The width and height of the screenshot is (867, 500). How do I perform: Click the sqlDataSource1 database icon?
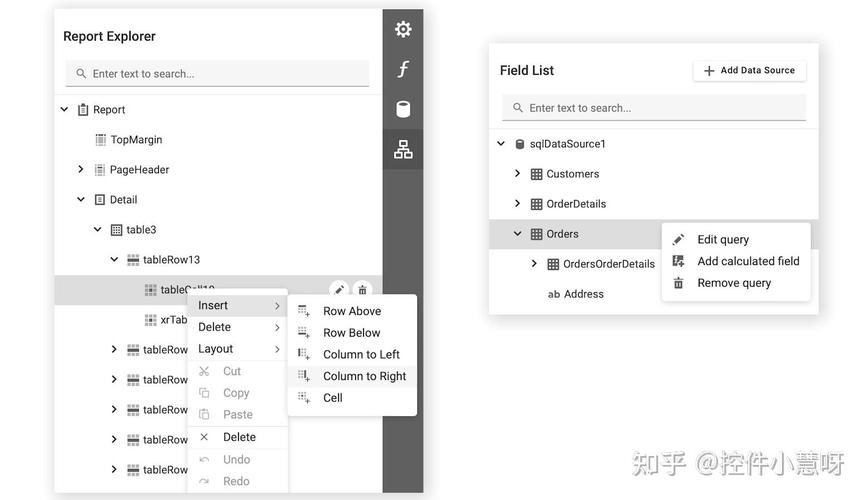520,144
